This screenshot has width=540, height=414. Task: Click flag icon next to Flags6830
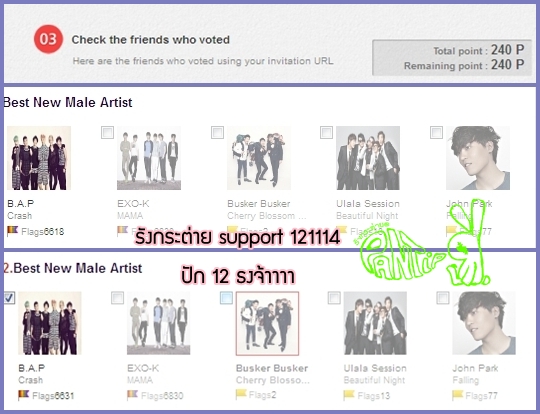[x=132, y=394]
